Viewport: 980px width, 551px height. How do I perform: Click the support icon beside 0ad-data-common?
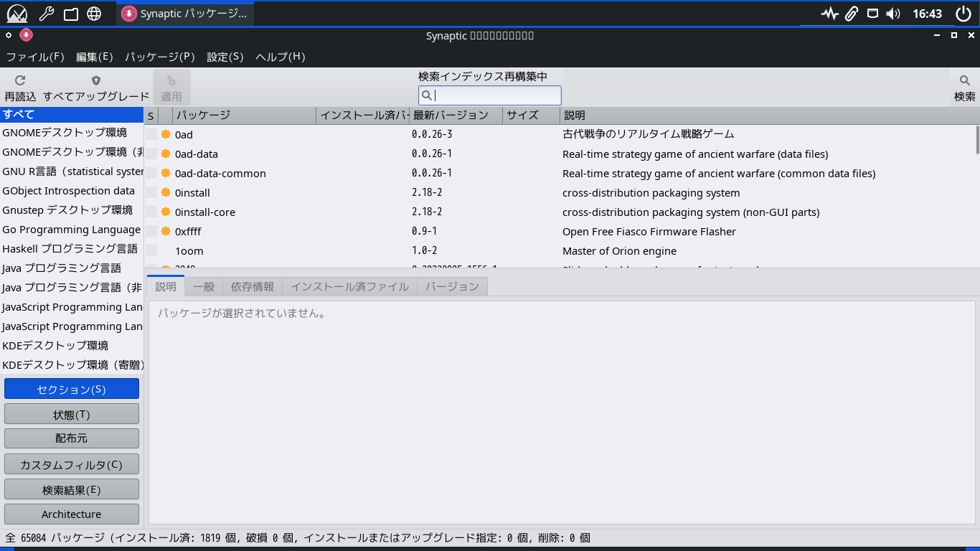[166, 173]
